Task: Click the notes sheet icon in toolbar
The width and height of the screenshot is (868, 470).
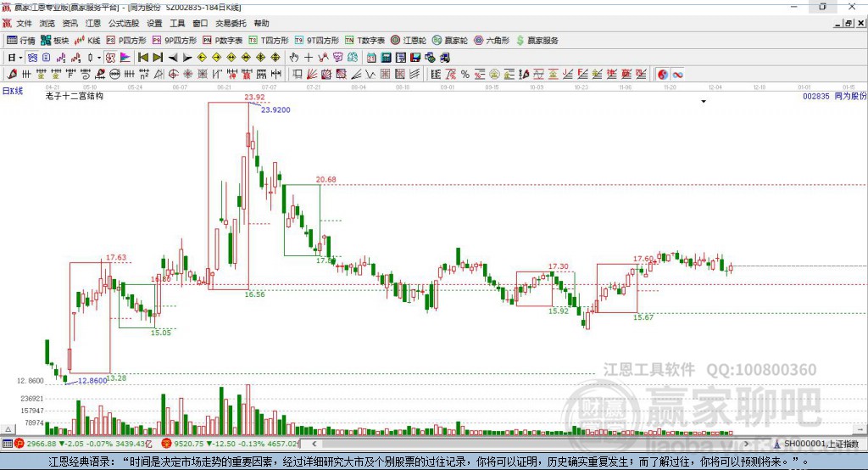Action: point(401,58)
